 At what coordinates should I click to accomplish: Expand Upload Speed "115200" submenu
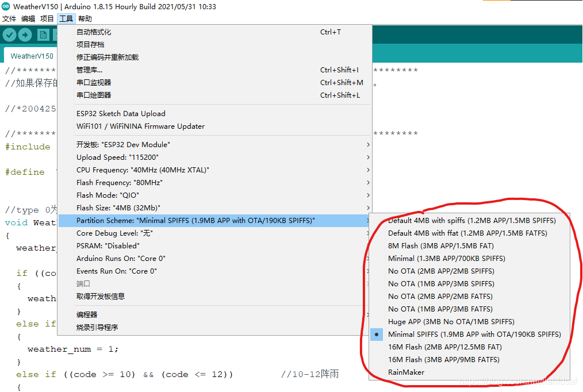pos(215,157)
